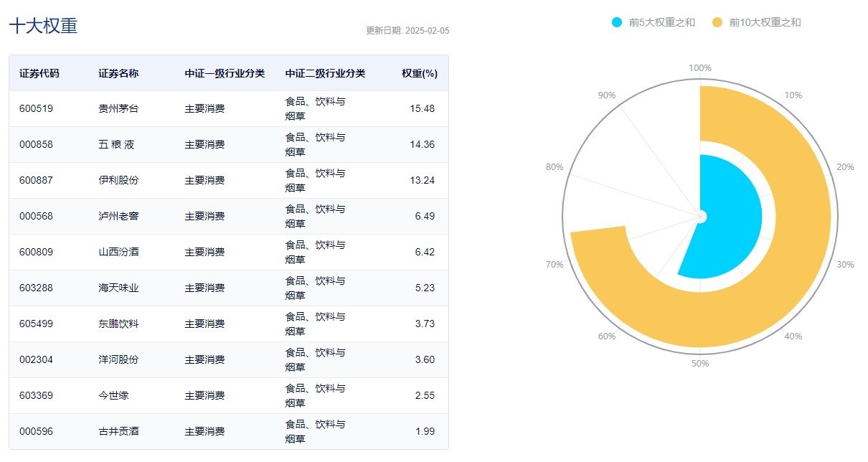Screen dimensions: 868x462
Task: Click 食品、饮料与烟草 in the 伊利股份 row
Action: coord(315,180)
